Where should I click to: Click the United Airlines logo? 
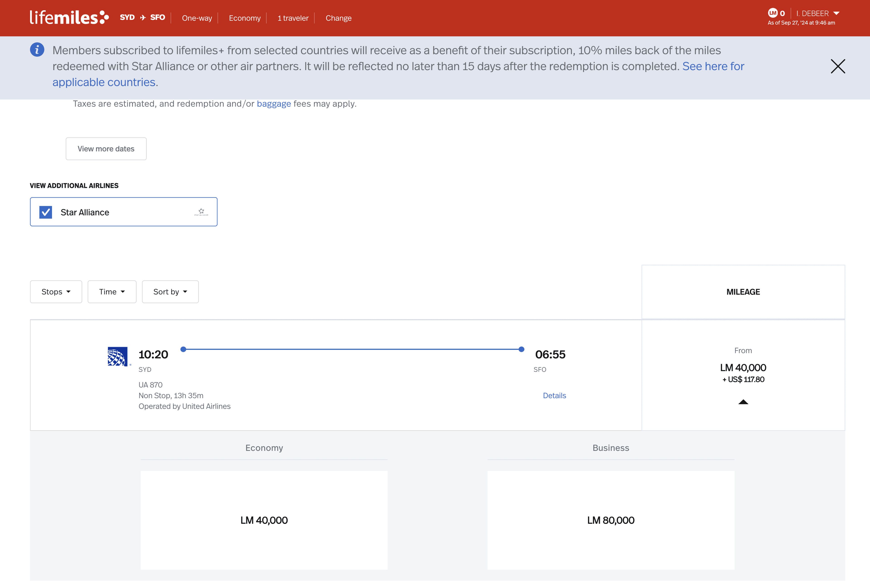coord(118,356)
